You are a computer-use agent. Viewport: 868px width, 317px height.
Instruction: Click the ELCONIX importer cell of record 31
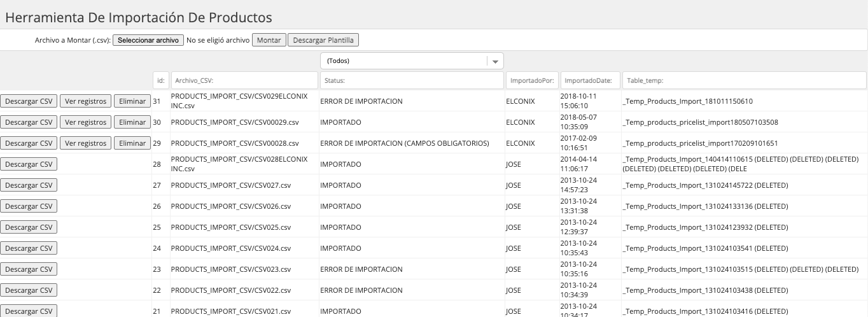(521, 101)
